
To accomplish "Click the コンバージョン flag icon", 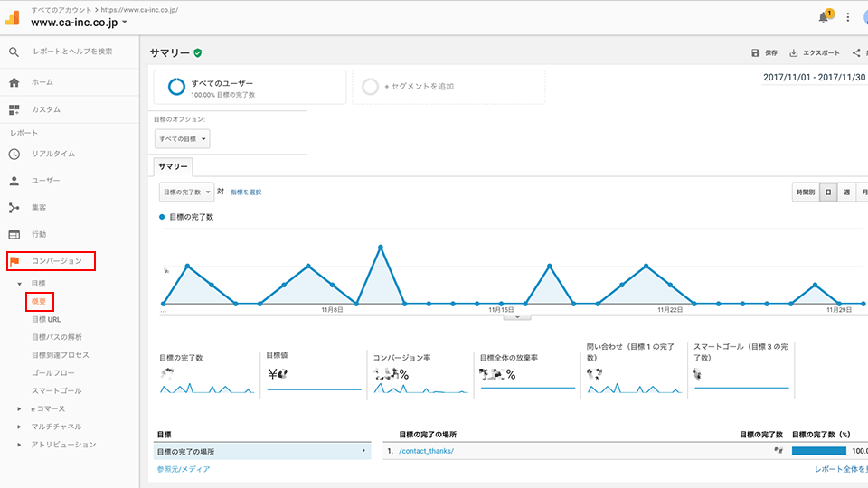I will 14,261.
